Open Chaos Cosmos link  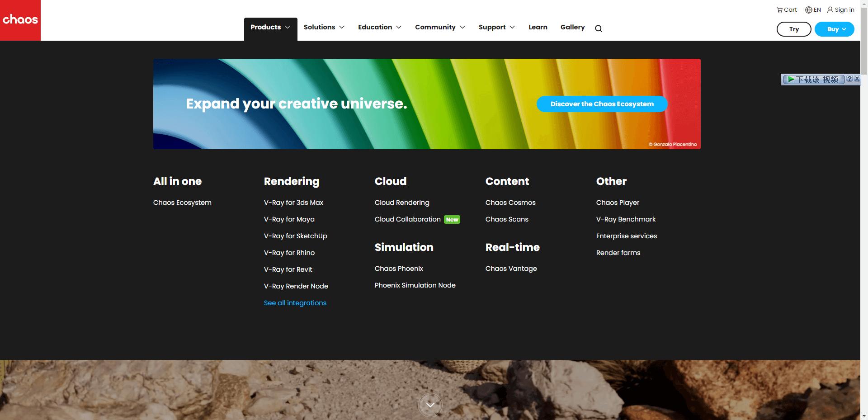[510, 203]
